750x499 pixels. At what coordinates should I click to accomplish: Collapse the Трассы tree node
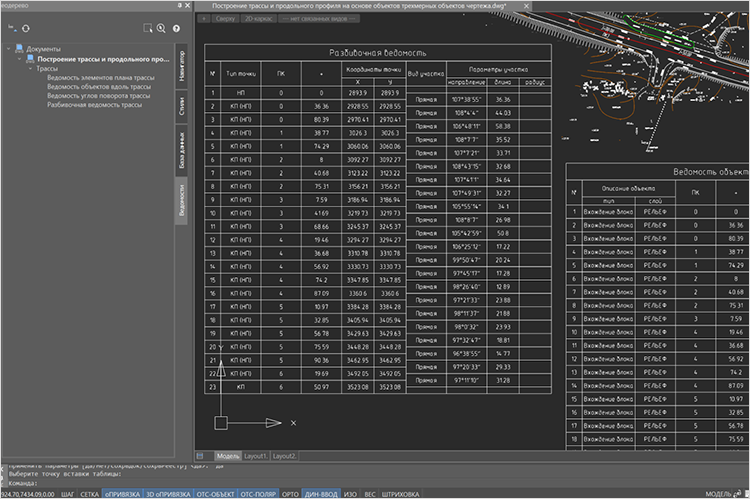(x=28, y=69)
